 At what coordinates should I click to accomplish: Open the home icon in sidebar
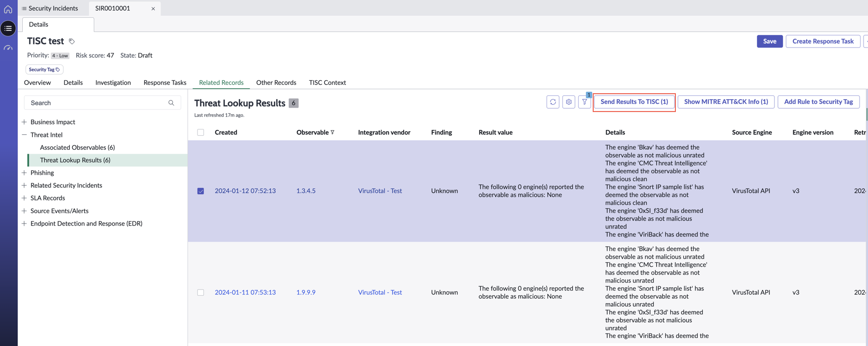click(8, 9)
